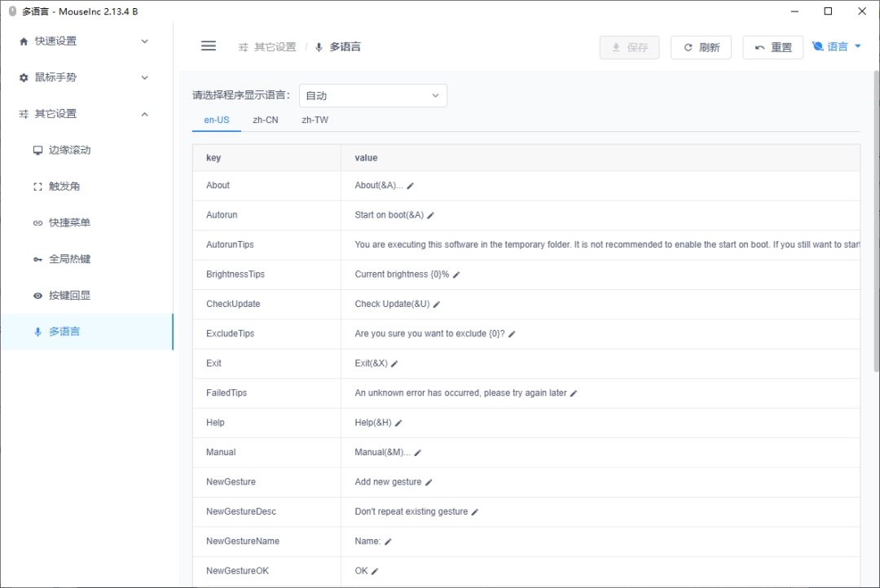Switch to the zh-TW language tab

pyautogui.click(x=315, y=120)
